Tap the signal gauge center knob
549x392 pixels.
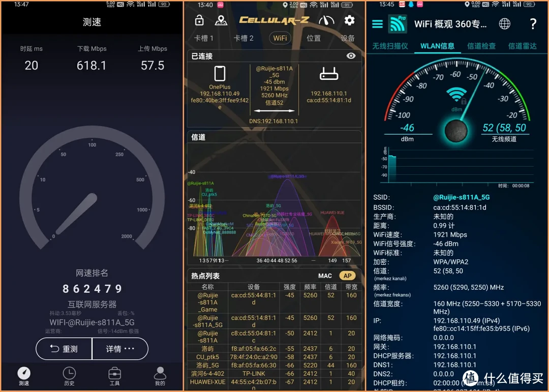coord(456,131)
